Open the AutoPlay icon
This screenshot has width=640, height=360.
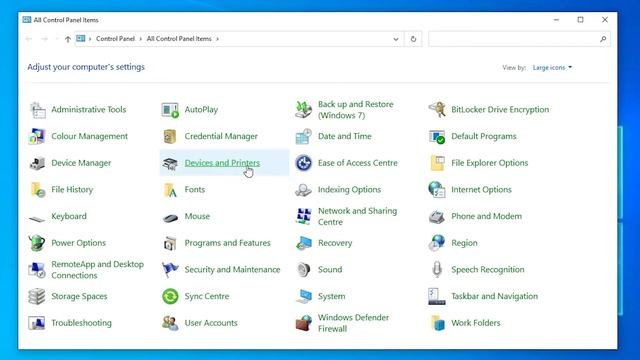[x=170, y=110]
